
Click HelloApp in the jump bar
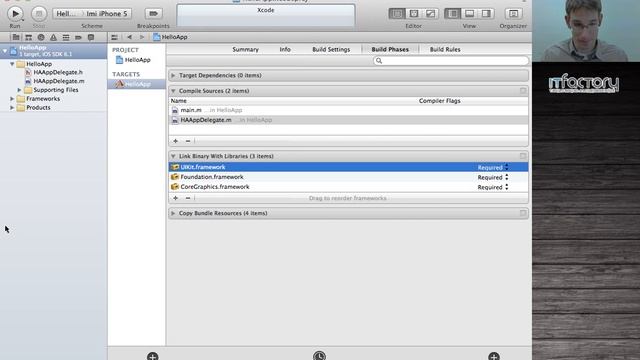pyautogui.click(x=170, y=37)
